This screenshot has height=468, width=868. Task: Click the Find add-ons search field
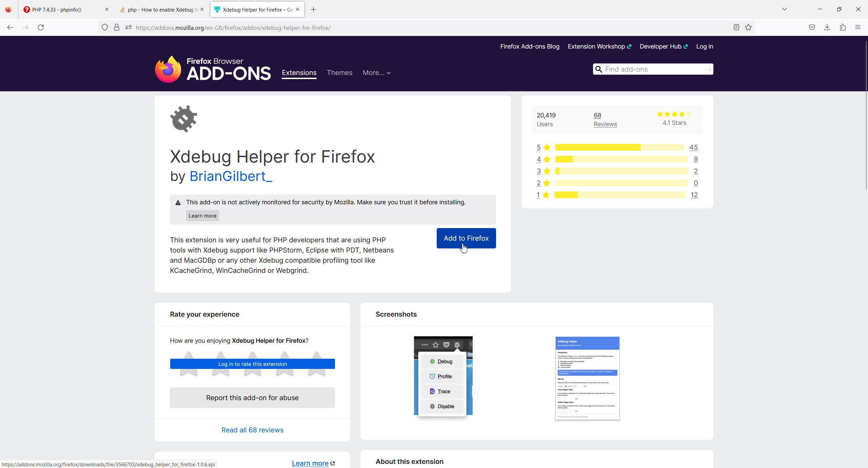[653, 69]
